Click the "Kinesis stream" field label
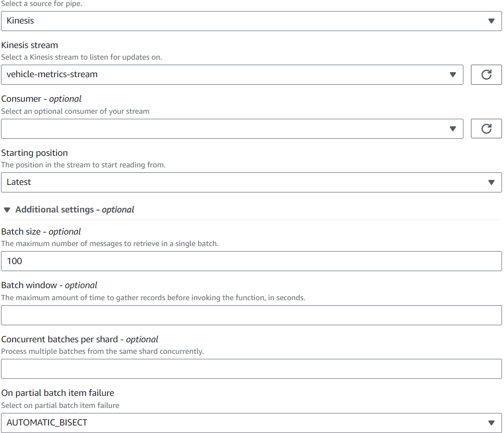This screenshot has height=433, width=504. point(30,45)
